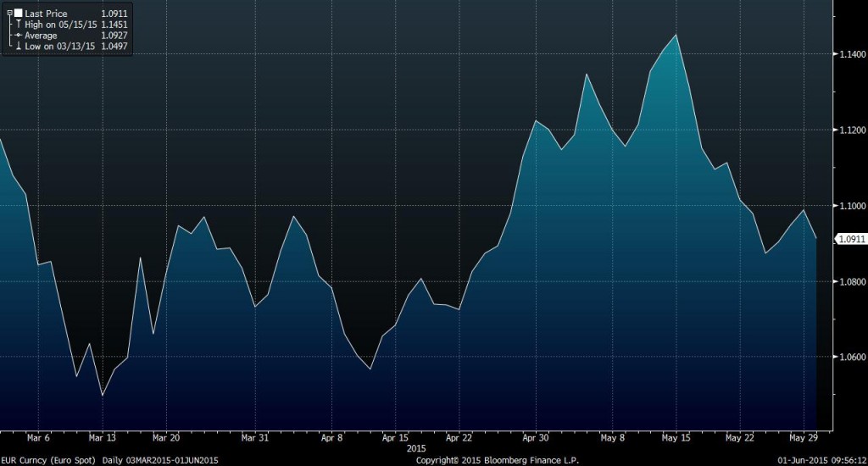Image resolution: width=868 pixels, height=466 pixels.
Task: Click the May 15 peak on chart line
Action: (x=676, y=35)
